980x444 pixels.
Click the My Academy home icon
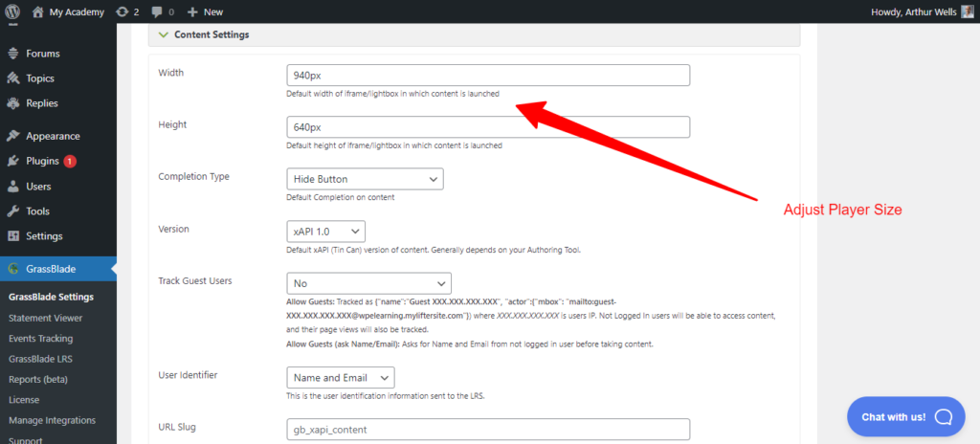click(x=38, y=11)
